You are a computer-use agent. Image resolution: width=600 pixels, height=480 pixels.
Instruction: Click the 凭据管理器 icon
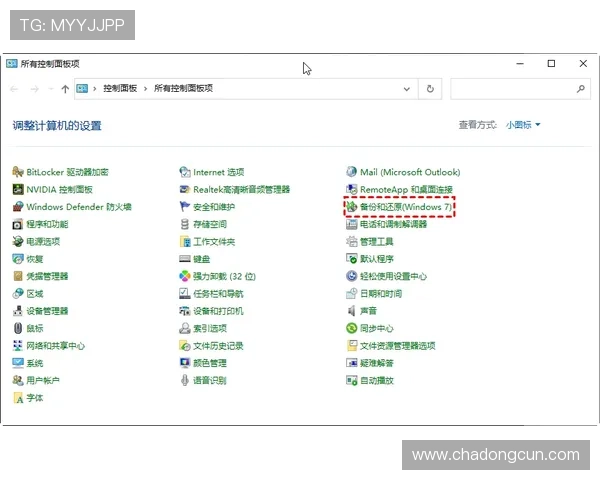18,276
